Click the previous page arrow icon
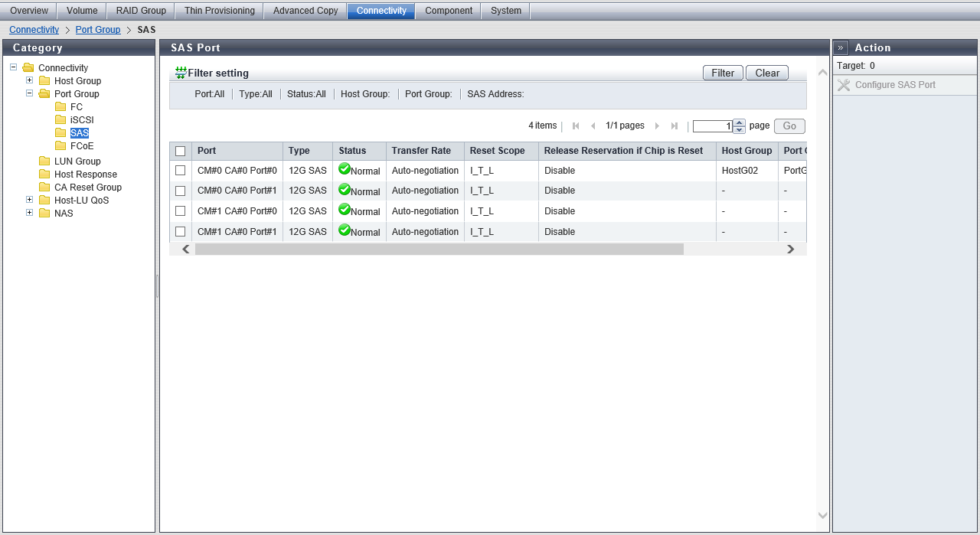The width and height of the screenshot is (980, 535). tap(593, 126)
